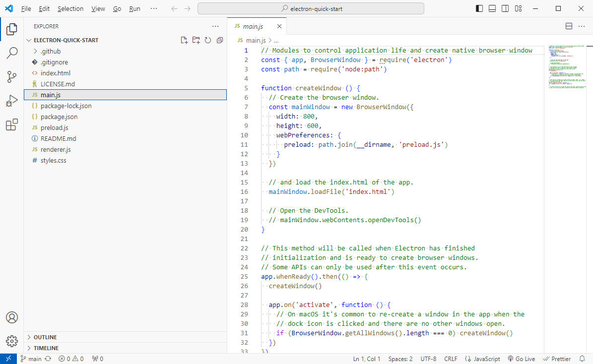593x364 pixels.
Task: Split the editor with the split icon
Action: coord(569,26)
